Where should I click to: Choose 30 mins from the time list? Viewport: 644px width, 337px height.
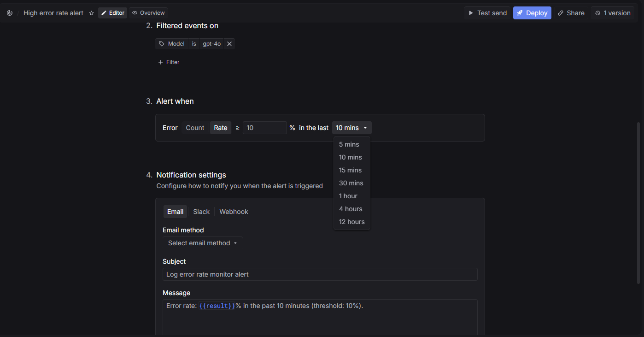[351, 183]
